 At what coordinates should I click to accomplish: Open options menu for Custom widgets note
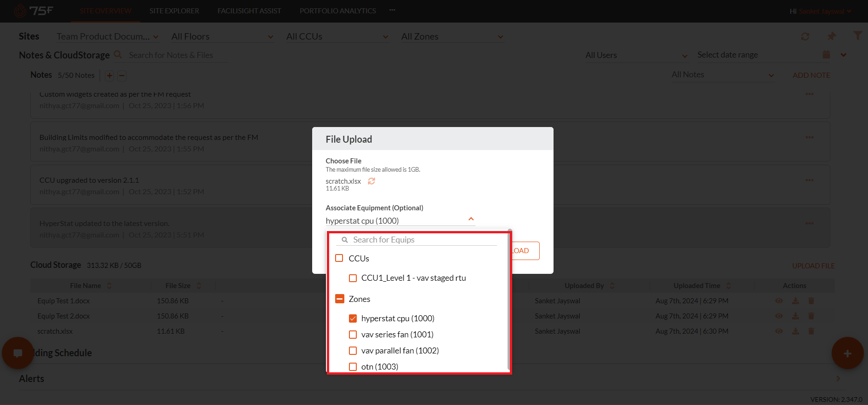[810, 94]
